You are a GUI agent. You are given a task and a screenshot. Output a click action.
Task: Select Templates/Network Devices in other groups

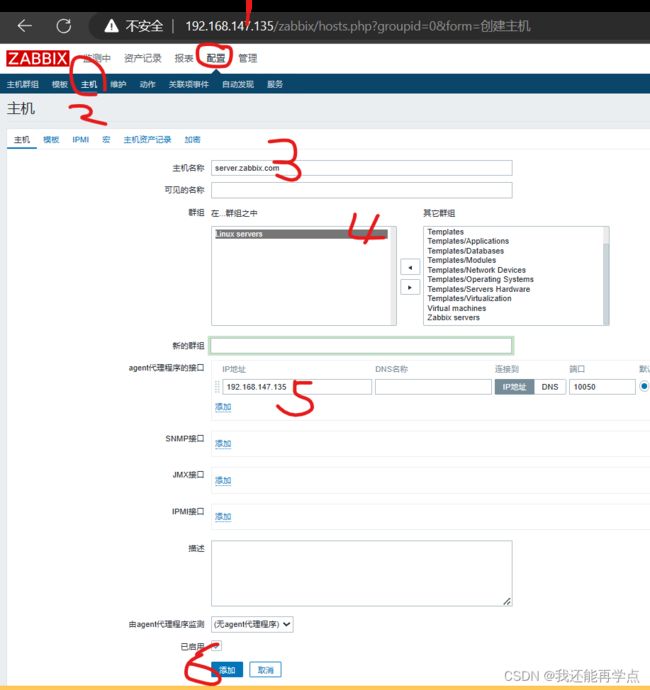click(477, 270)
